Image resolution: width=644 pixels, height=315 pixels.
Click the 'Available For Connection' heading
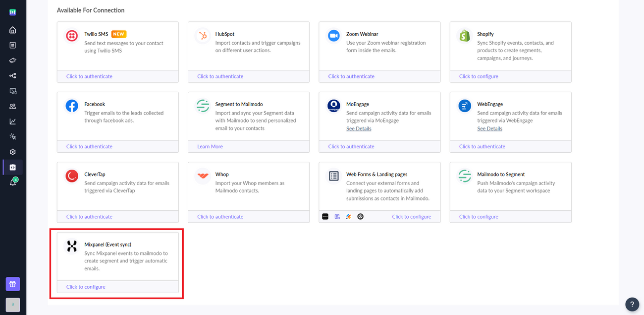pos(91,10)
